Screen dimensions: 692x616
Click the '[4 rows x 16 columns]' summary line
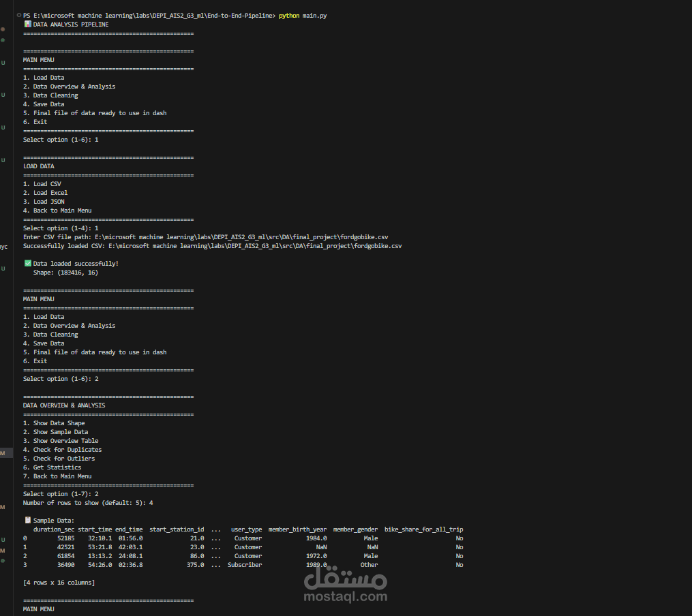pos(59,583)
